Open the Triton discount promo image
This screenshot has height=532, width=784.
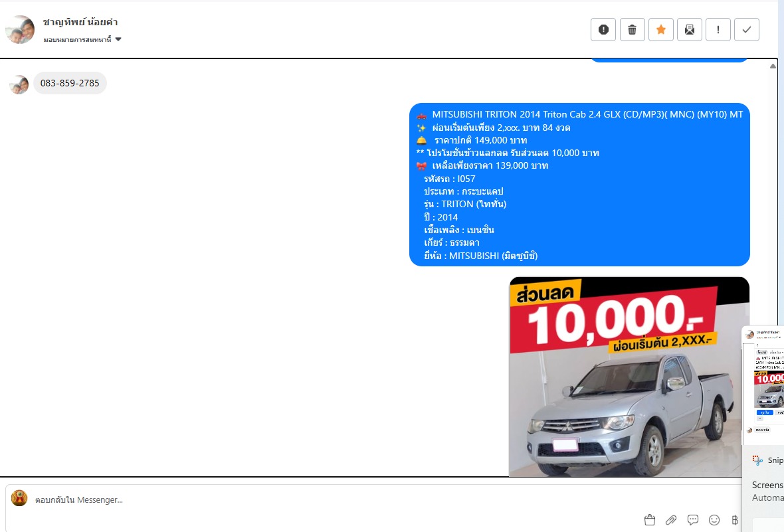pos(629,377)
